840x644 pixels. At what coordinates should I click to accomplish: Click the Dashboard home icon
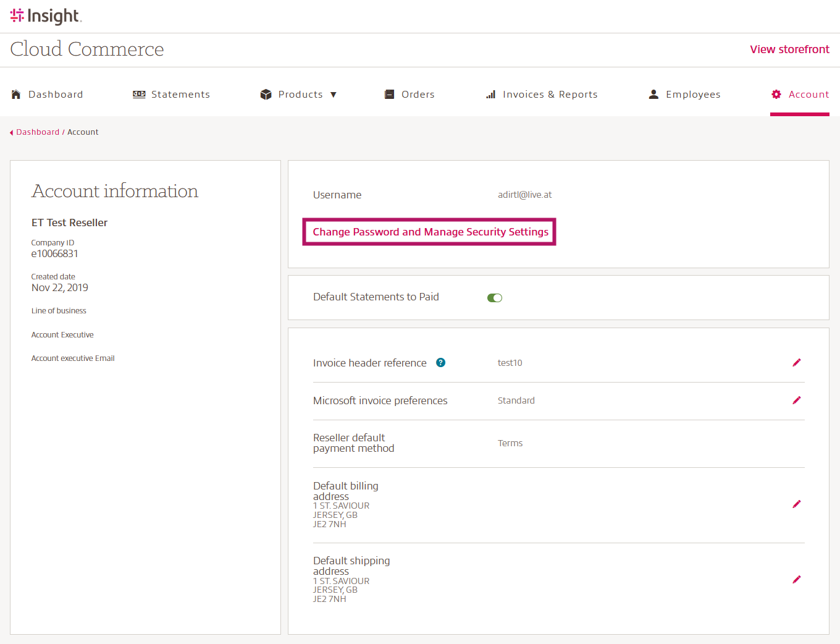pos(16,95)
